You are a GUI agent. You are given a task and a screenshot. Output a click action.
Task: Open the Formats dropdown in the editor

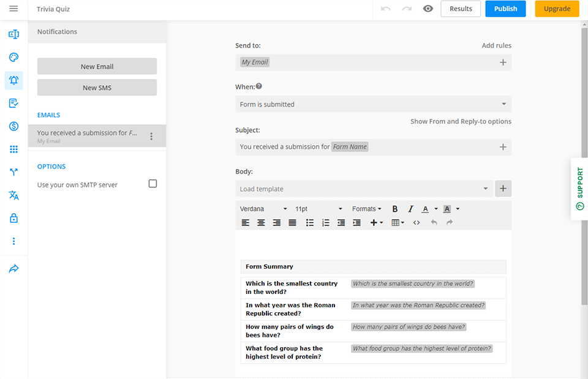pos(366,209)
